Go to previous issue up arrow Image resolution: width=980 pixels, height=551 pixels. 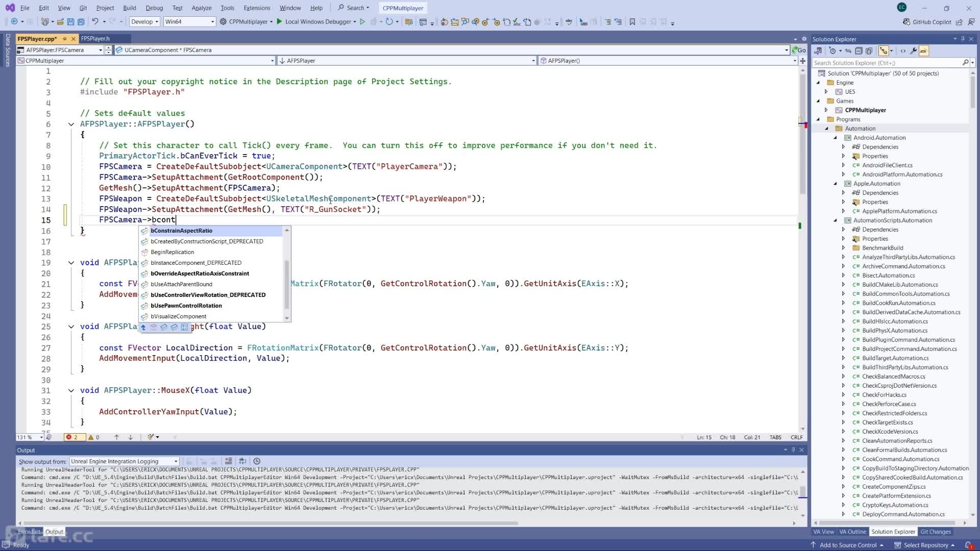pos(116,437)
